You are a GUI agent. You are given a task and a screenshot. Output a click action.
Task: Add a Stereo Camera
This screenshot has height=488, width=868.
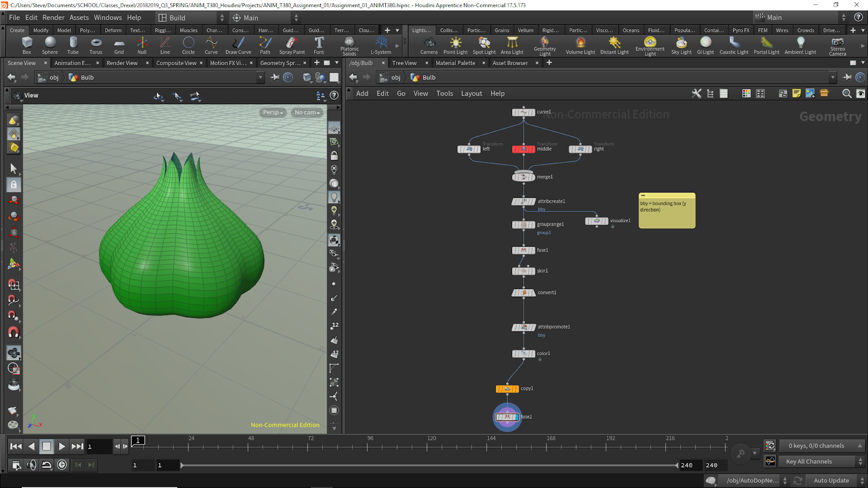(x=838, y=46)
